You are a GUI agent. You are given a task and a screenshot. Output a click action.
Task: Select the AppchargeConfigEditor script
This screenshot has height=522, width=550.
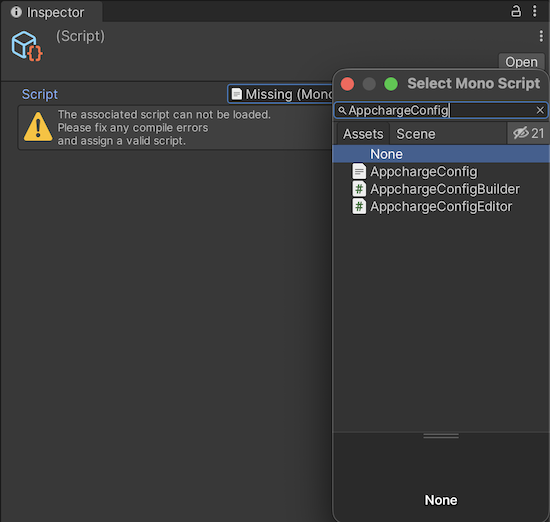click(x=441, y=207)
